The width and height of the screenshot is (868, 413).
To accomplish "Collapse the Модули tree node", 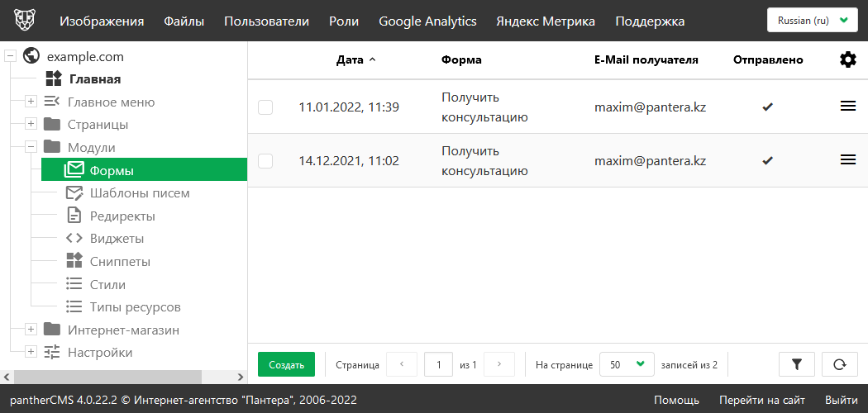I will tap(31, 147).
